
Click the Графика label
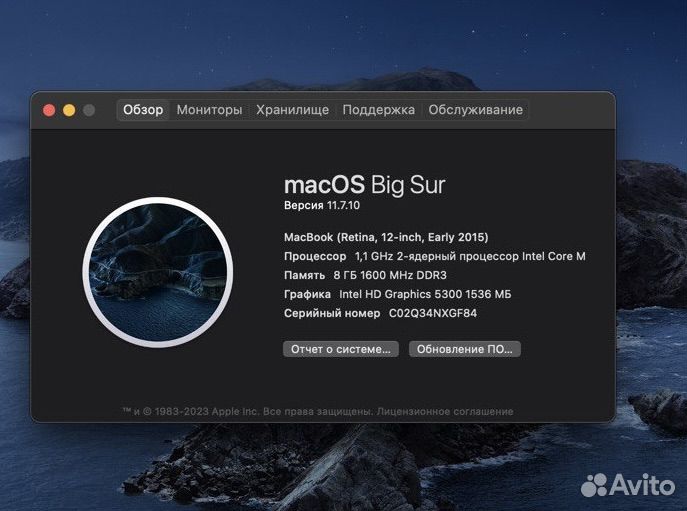307,294
